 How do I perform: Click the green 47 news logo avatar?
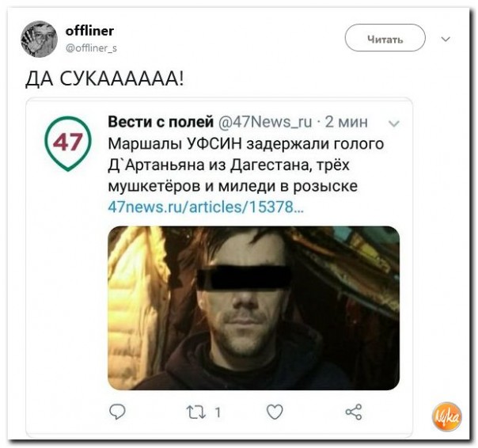click(x=68, y=143)
